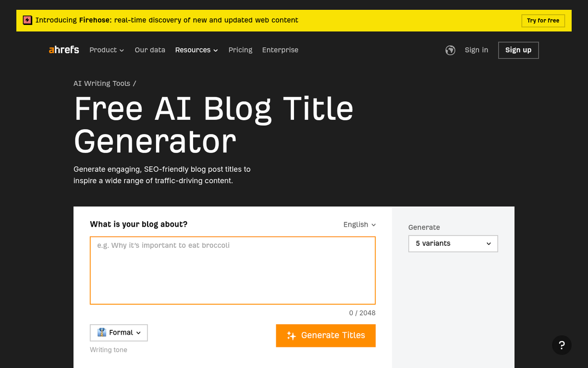Click the globe language icon in header
Image resolution: width=588 pixels, height=368 pixels.
click(450, 50)
